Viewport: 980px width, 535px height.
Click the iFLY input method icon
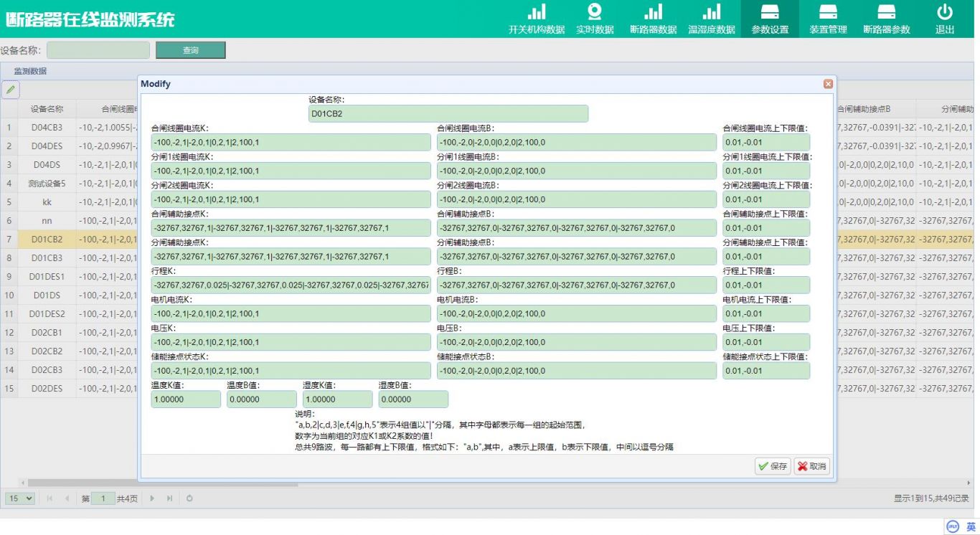point(953,526)
